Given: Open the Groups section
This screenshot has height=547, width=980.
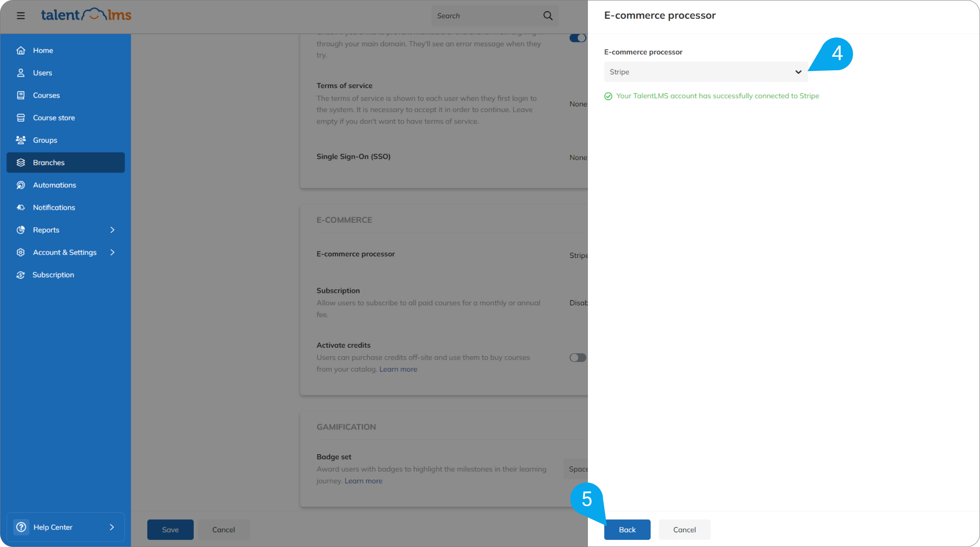Looking at the screenshot, I should click(66, 140).
